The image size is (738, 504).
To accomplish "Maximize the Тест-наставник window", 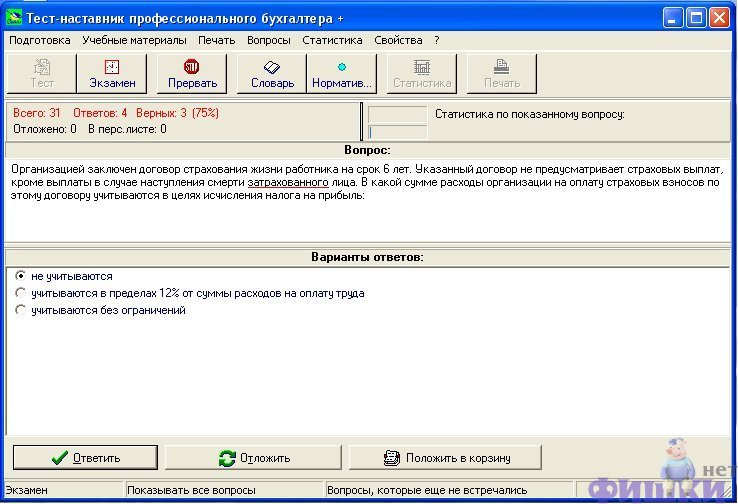I will pos(696,18).
